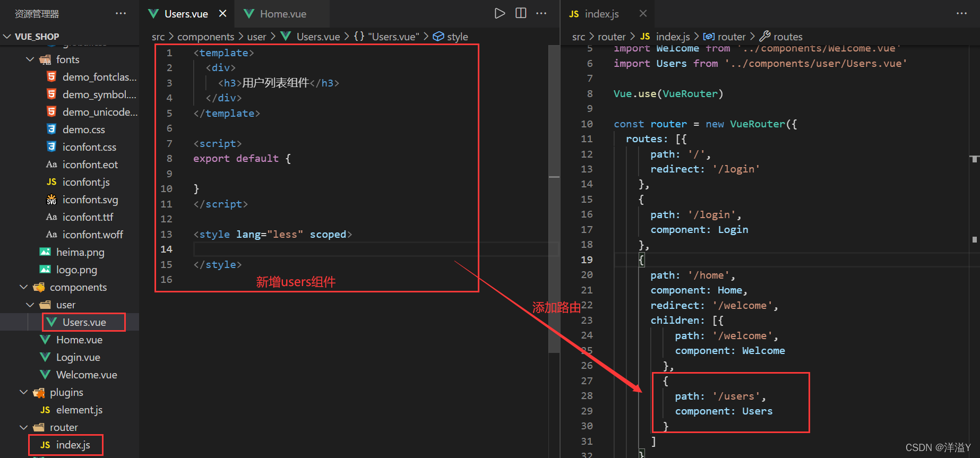Click "redirect: '/welcome'," line

(x=714, y=305)
